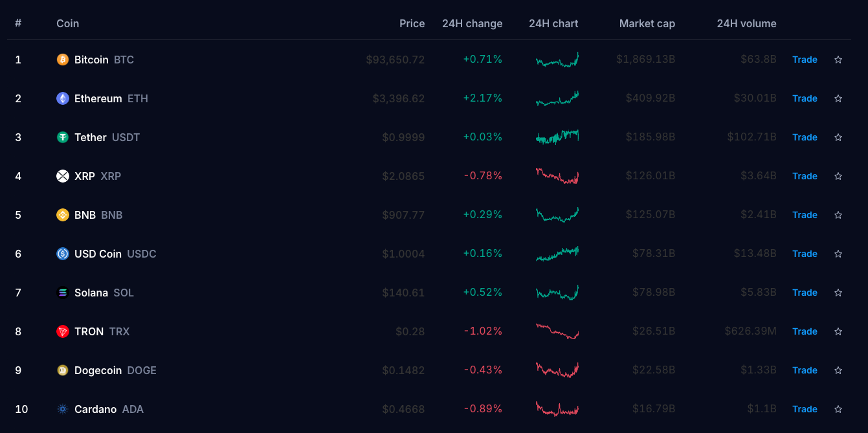Click the Bitcoin coin logo icon
This screenshot has width=868, height=433.
coord(63,60)
